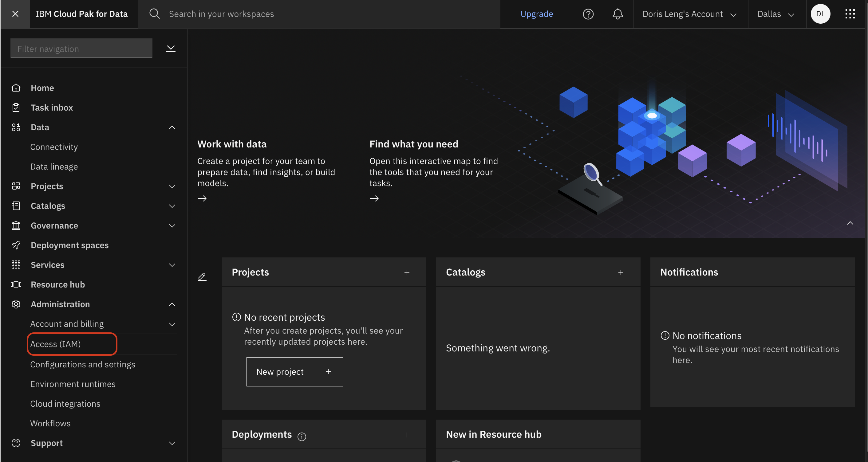
Task: Open Connectivity under Data
Action: click(54, 147)
